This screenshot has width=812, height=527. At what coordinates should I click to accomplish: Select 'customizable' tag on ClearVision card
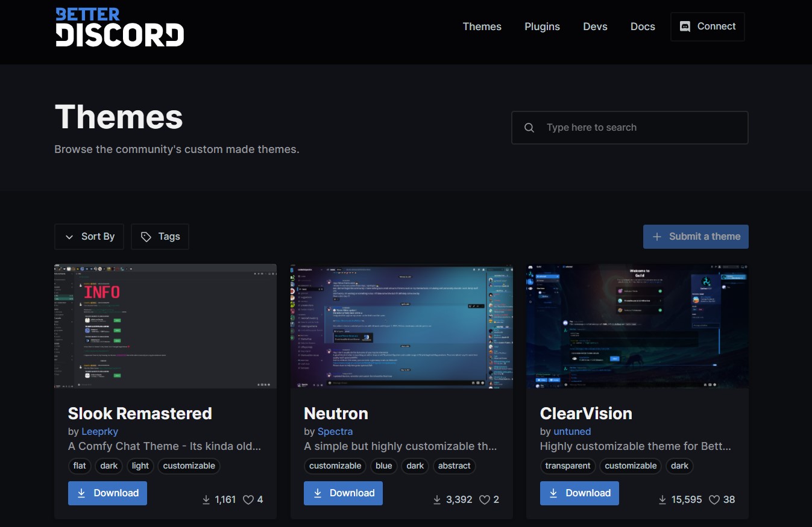click(x=631, y=466)
